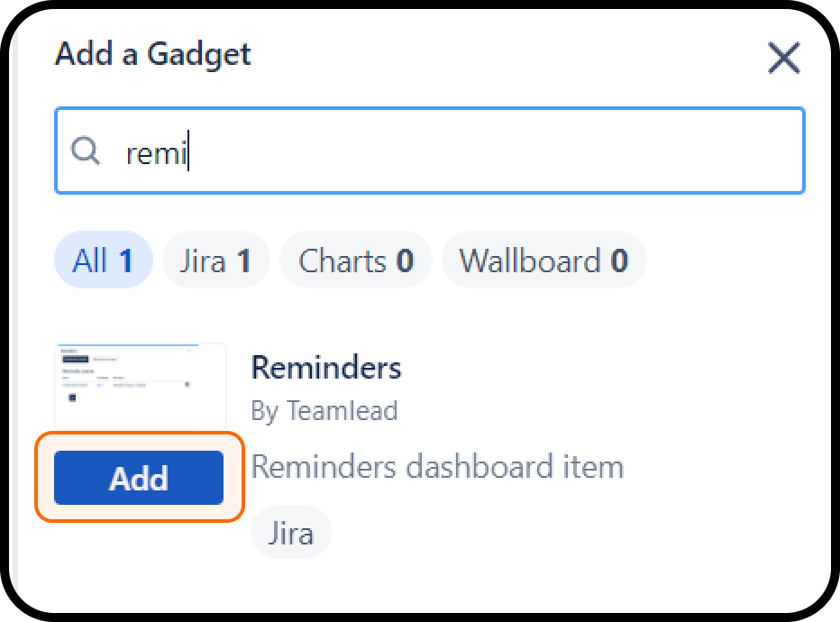Screen dimensions: 840x622
Task: Select the All filter tab
Action: 103,261
